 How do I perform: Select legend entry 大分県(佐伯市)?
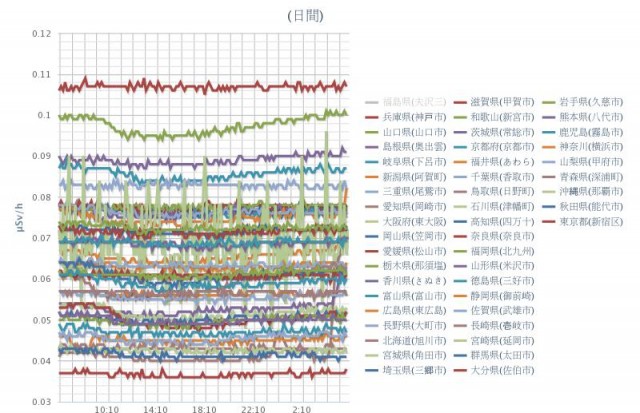tap(494, 371)
